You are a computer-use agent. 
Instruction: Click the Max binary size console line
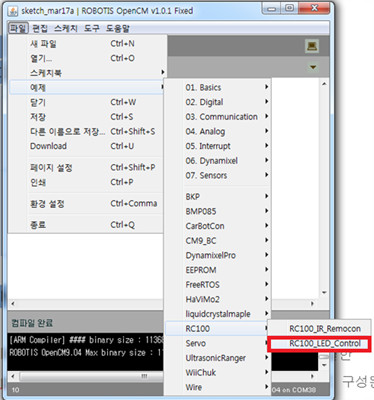tap(87, 353)
